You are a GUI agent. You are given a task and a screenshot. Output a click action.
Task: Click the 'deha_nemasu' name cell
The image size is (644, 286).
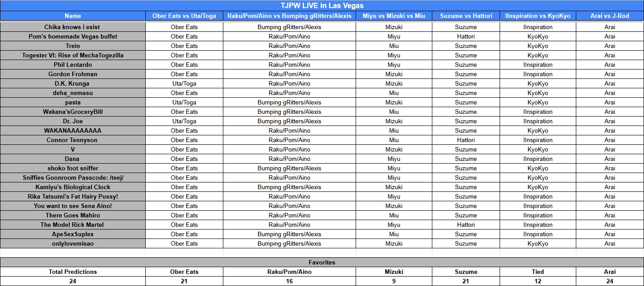[73, 93]
